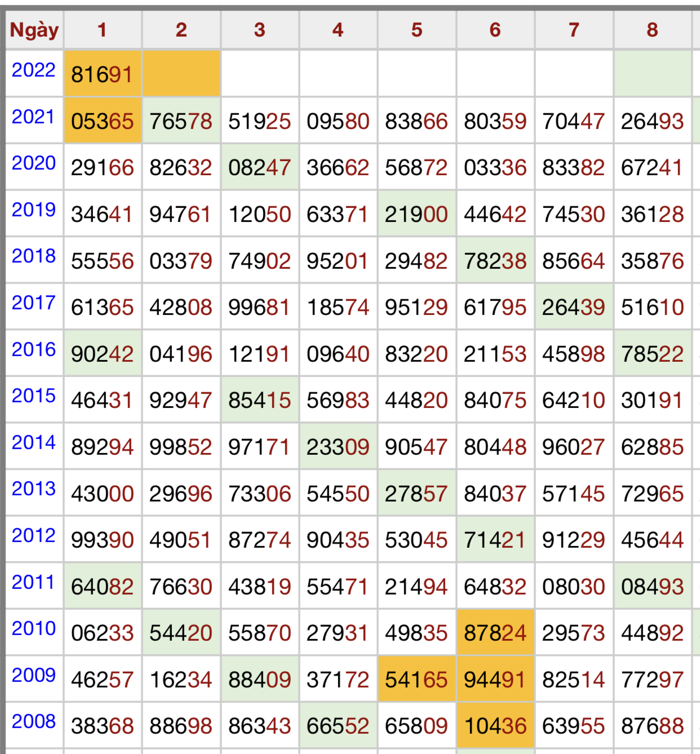700x754 pixels.
Task: Select the empty orange cell in the 2022 row
Action: (181, 74)
